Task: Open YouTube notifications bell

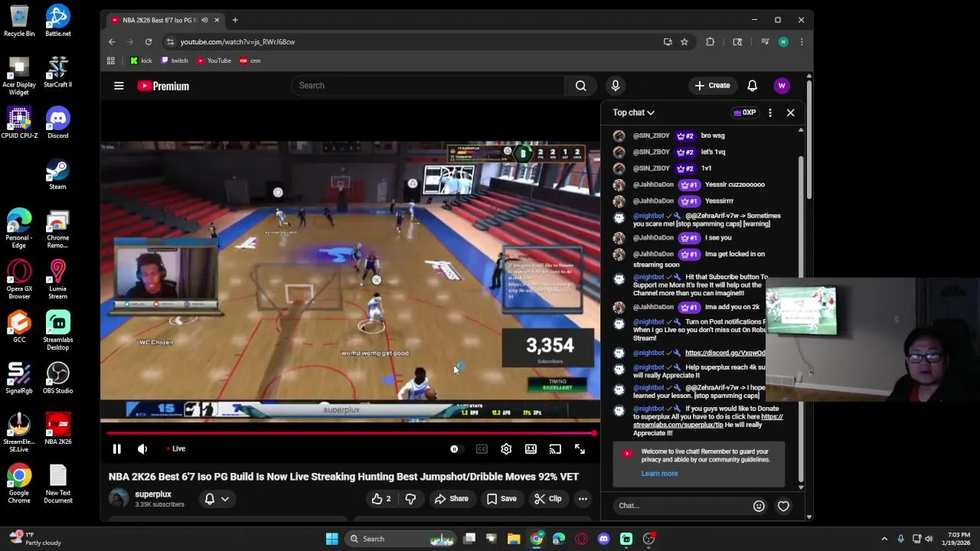Action: (752, 86)
